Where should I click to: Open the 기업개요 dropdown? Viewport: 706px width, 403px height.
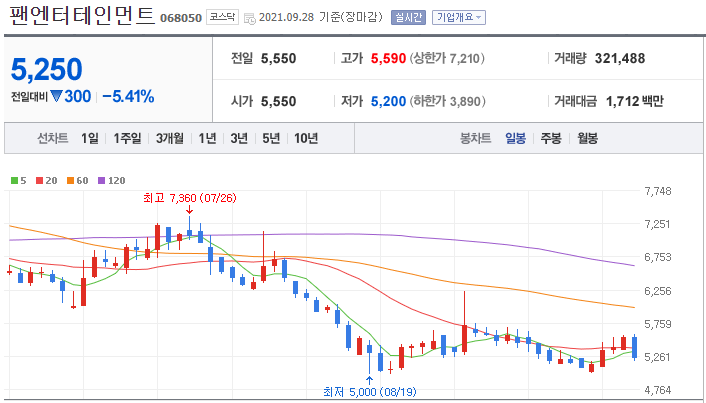point(459,18)
